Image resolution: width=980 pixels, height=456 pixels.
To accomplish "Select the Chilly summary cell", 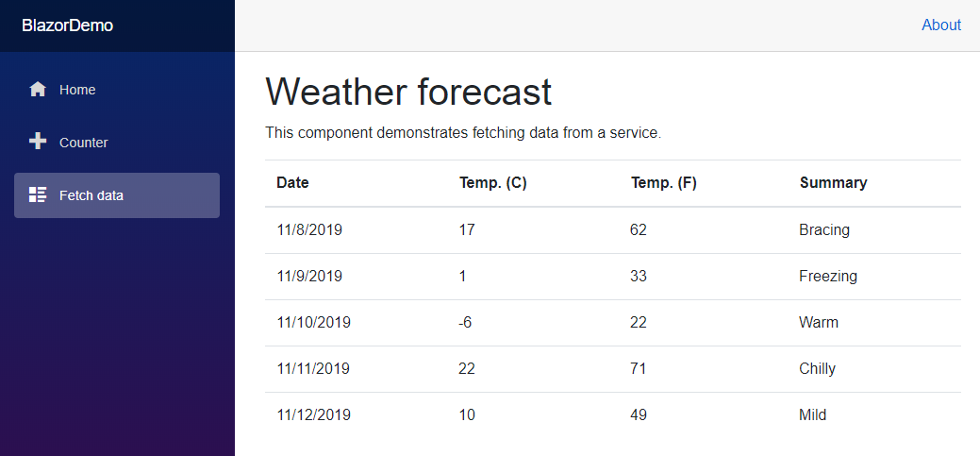I will tap(817, 369).
